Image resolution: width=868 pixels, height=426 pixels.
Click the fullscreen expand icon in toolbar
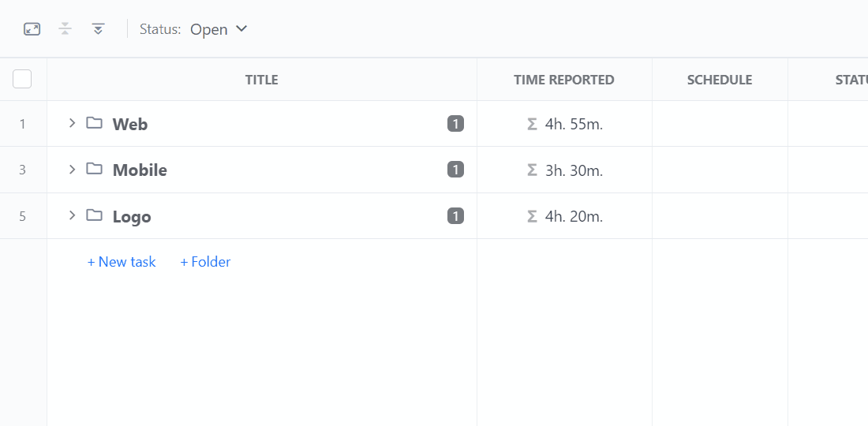(32, 29)
